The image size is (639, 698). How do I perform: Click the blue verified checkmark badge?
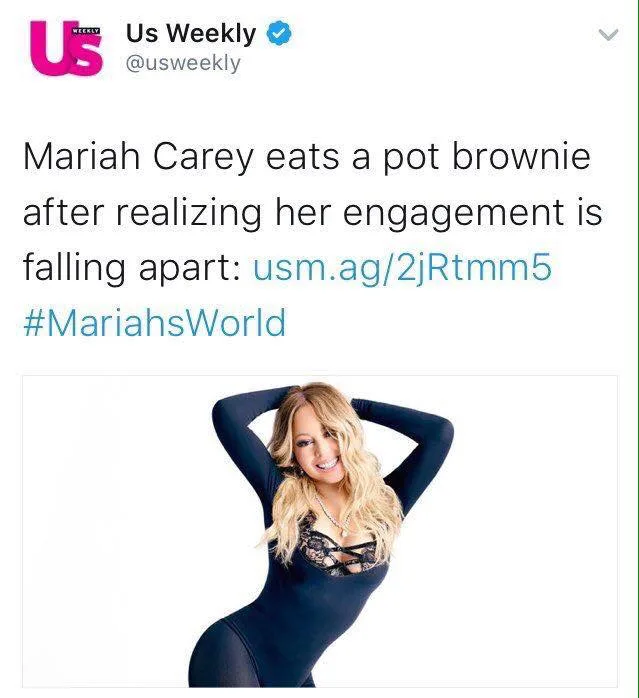pos(279,33)
